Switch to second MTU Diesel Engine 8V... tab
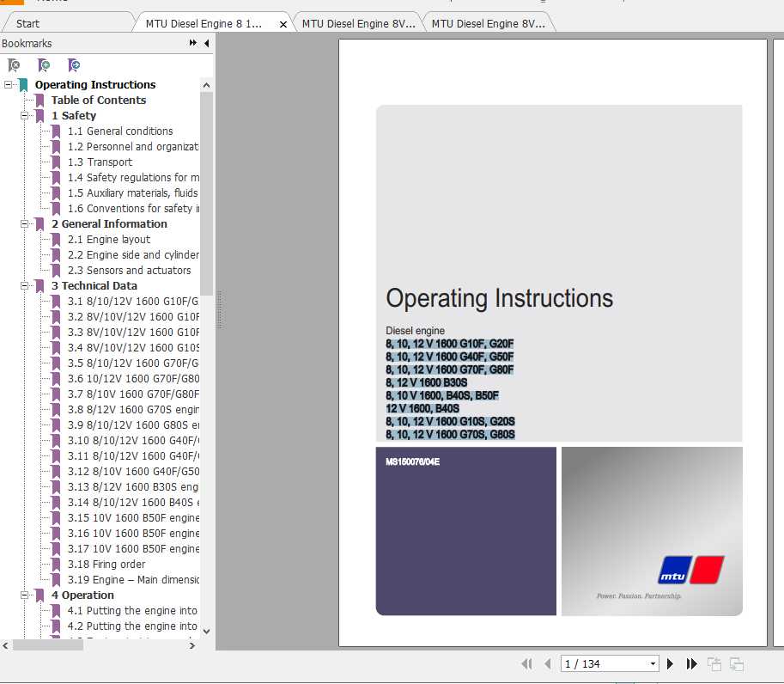The height and width of the screenshot is (684, 784). click(358, 23)
